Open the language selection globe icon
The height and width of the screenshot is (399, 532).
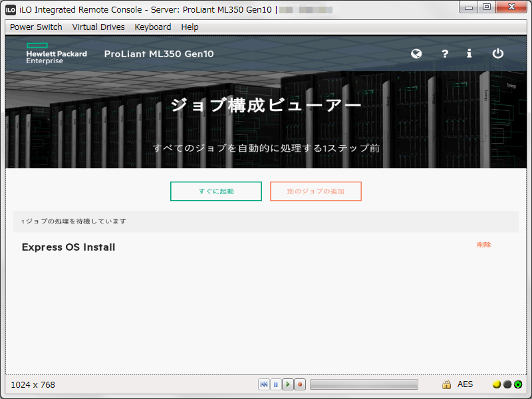[x=416, y=54]
